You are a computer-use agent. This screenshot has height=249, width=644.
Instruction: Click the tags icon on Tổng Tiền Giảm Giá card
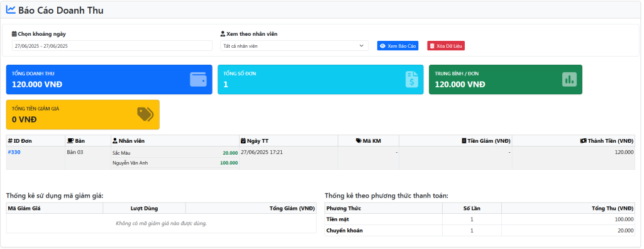coord(145,114)
